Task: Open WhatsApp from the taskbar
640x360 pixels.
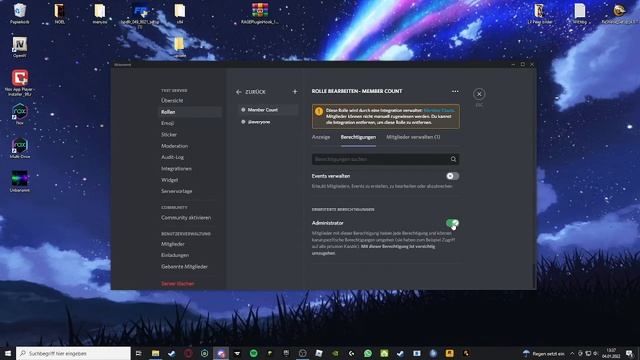Action: (368, 353)
